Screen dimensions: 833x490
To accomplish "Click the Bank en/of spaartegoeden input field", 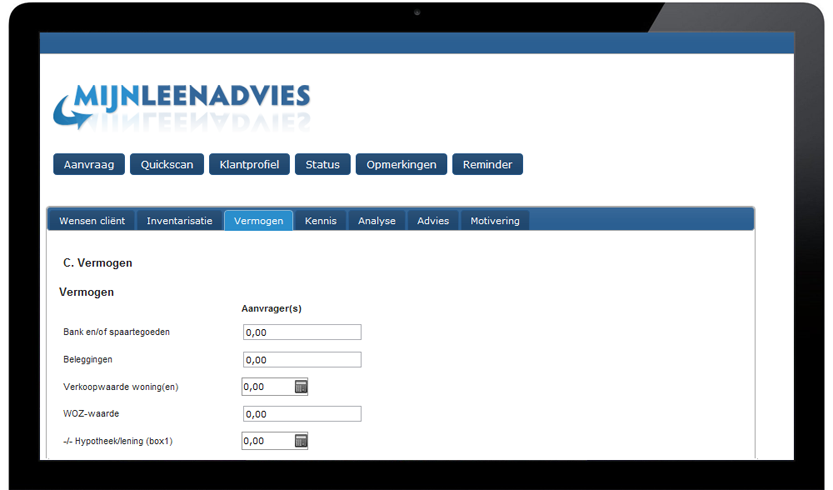I will (x=301, y=333).
